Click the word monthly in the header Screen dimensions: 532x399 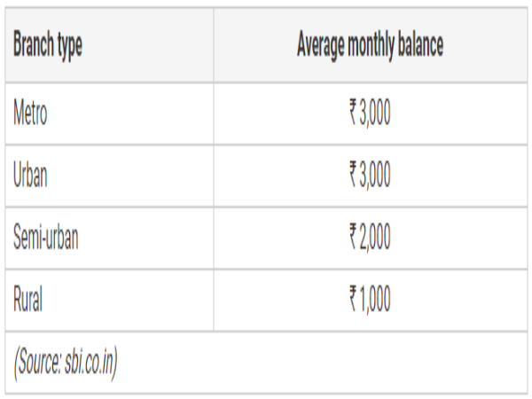pos(374,47)
